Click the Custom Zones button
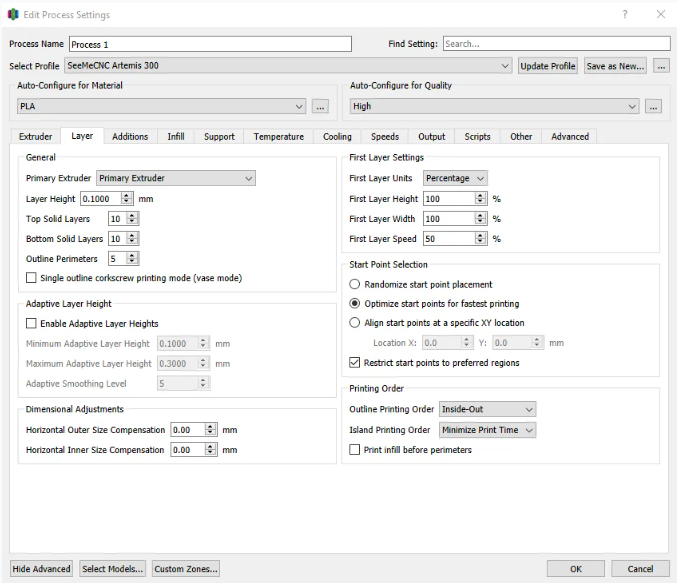Viewport: 677px width, 583px height. click(x=186, y=569)
